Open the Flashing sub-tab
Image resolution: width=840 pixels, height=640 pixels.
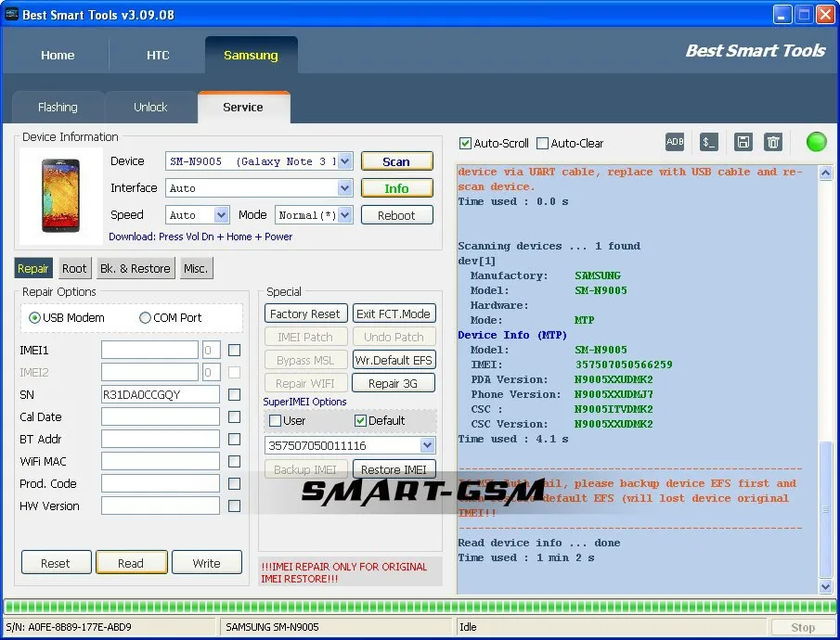(x=58, y=107)
